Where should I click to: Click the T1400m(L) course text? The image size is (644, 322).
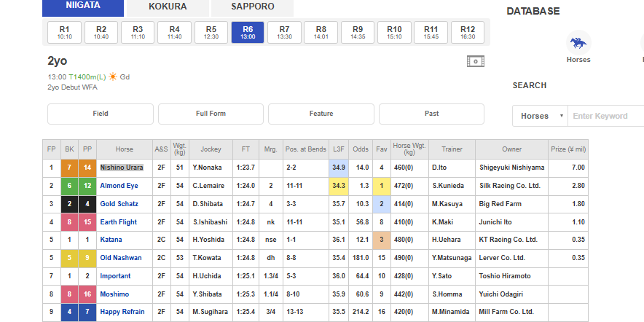pos(87,76)
